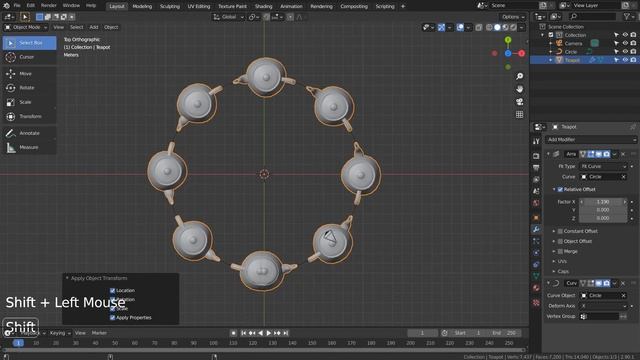The width and height of the screenshot is (640, 360).
Task: Enable the Constant Offset checkbox
Action: pyautogui.click(x=560, y=231)
